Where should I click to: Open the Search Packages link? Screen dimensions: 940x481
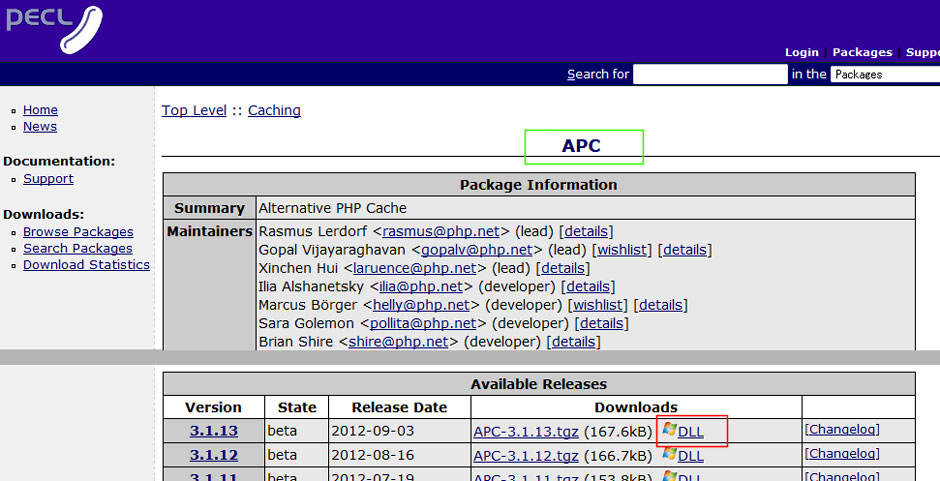tap(77, 248)
